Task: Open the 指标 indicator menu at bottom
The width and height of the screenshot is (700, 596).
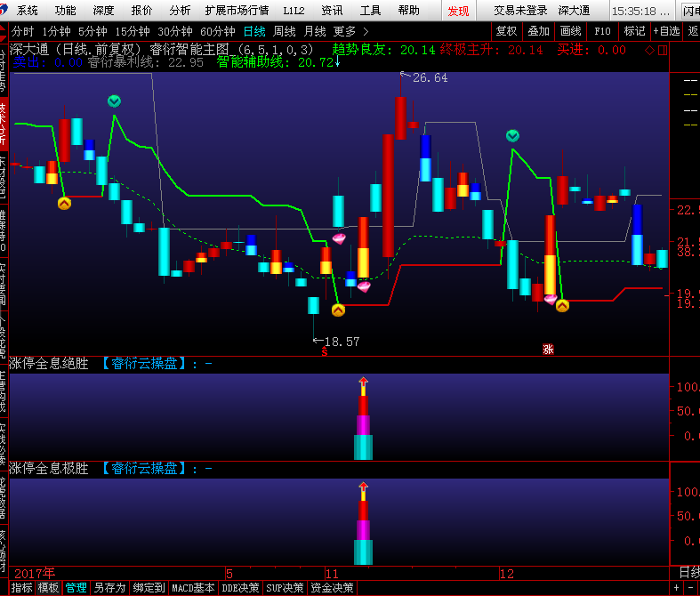Action: tap(22, 587)
